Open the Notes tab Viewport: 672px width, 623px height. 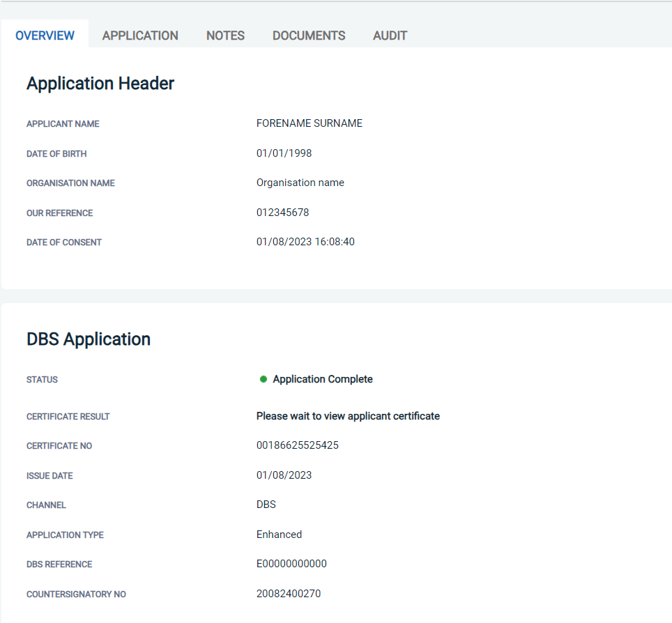[225, 36]
